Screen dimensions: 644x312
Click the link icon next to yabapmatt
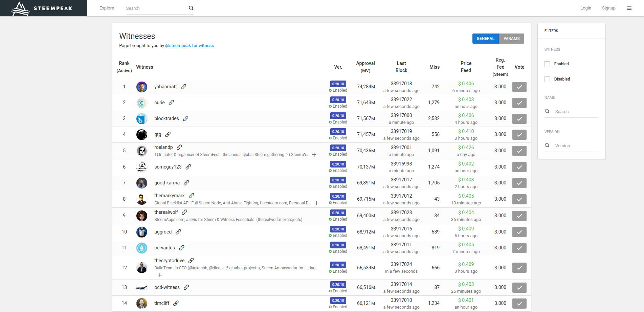point(183,87)
